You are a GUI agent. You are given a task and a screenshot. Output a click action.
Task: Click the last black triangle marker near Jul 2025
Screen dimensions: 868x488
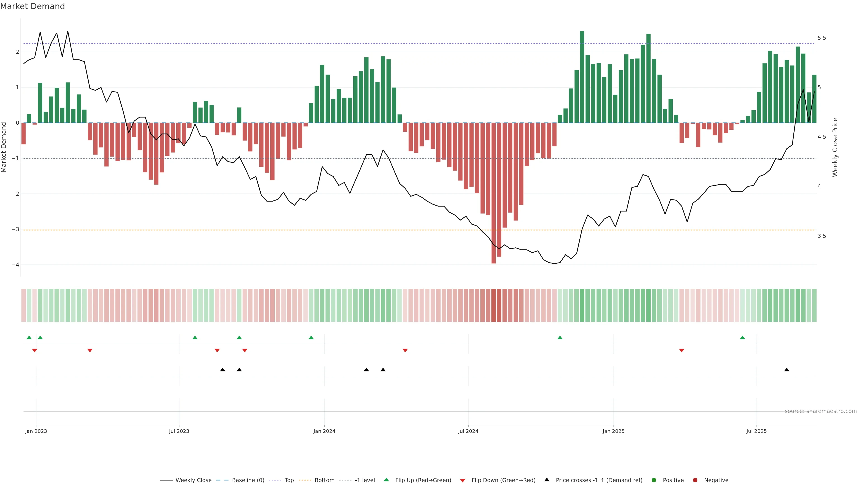click(x=787, y=370)
